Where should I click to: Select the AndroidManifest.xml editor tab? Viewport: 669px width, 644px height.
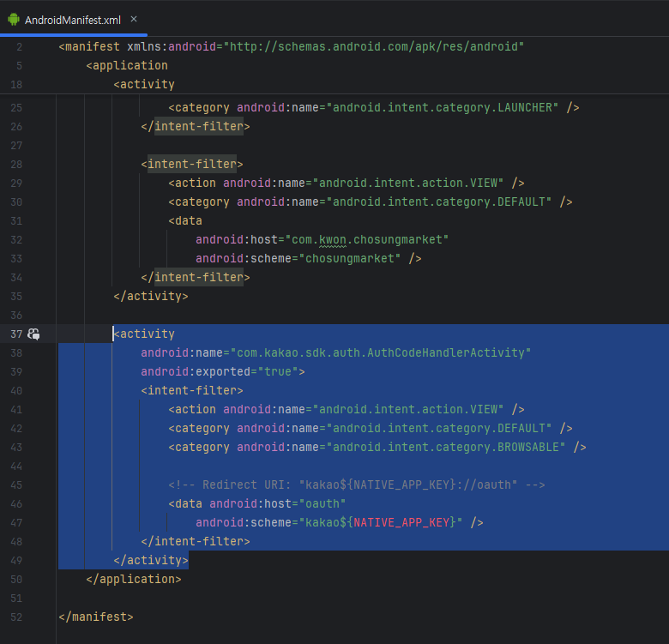73,20
